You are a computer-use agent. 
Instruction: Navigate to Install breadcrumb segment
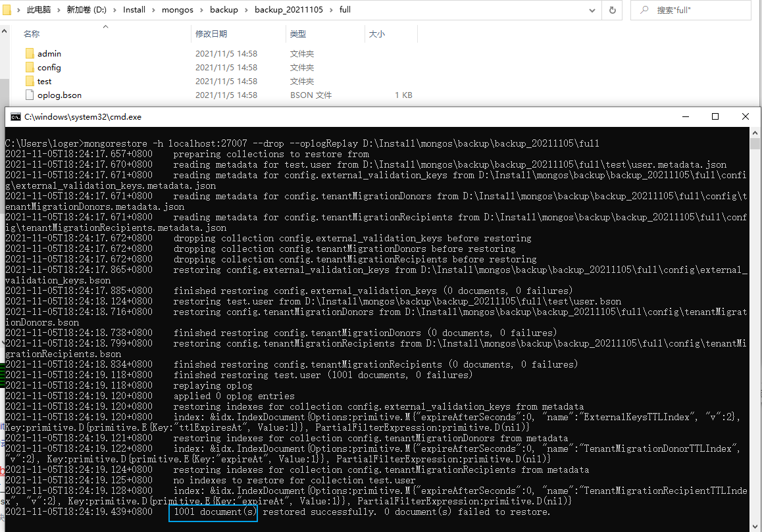pyautogui.click(x=134, y=10)
